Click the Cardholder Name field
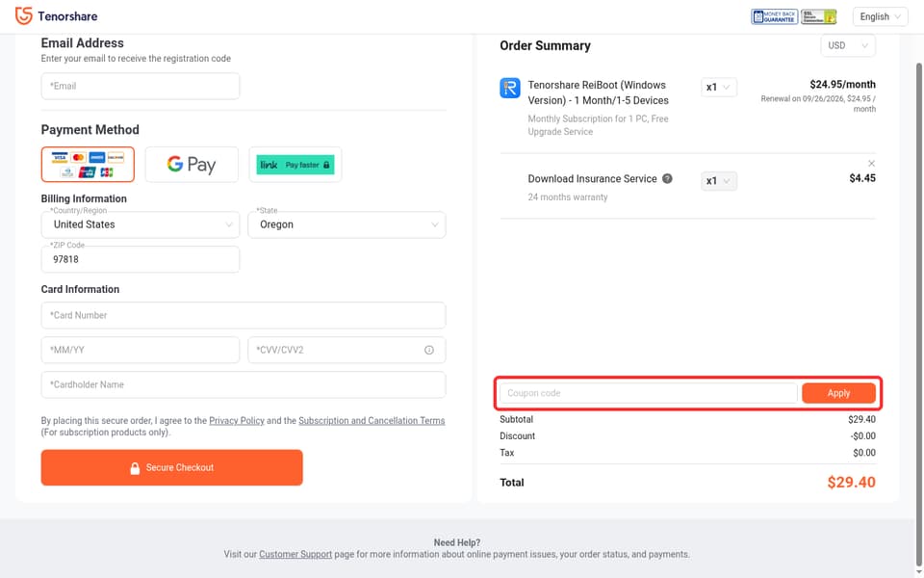Image resolution: width=924 pixels, height=578 pixels. tap(244, 384)
